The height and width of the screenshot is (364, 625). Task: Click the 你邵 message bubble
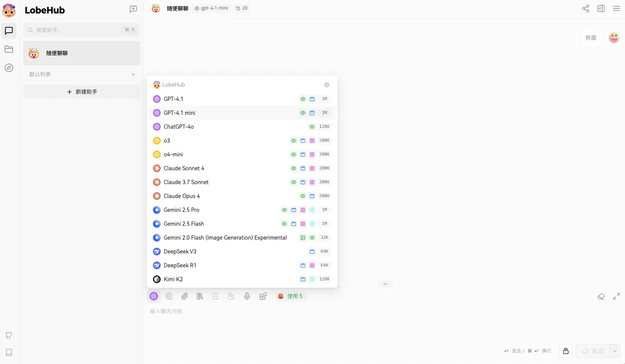(591, 38)
